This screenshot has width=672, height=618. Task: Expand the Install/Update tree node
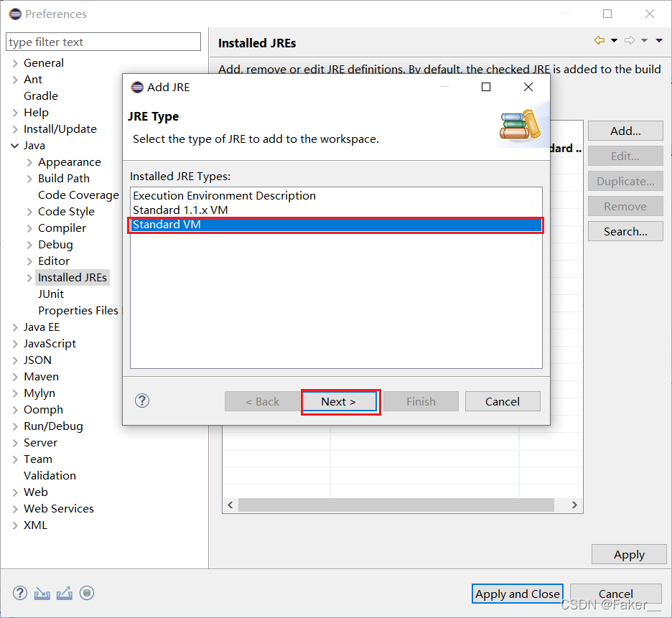click(15, 129)
